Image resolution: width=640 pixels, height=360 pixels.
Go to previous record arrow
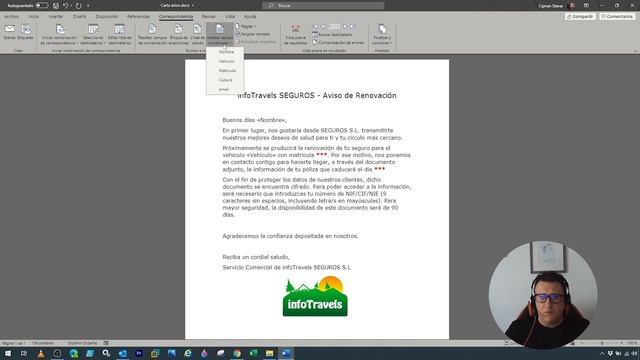click(x=322, y=27)
